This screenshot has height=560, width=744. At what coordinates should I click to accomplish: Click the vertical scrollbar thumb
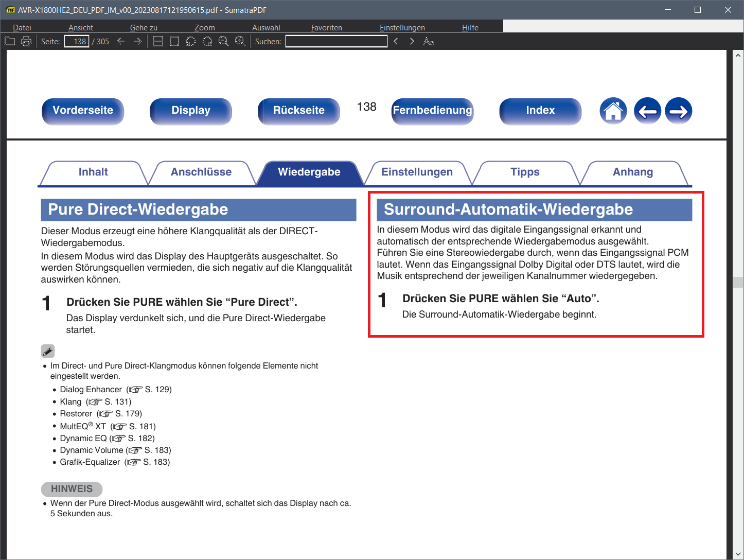coord(738,282)
